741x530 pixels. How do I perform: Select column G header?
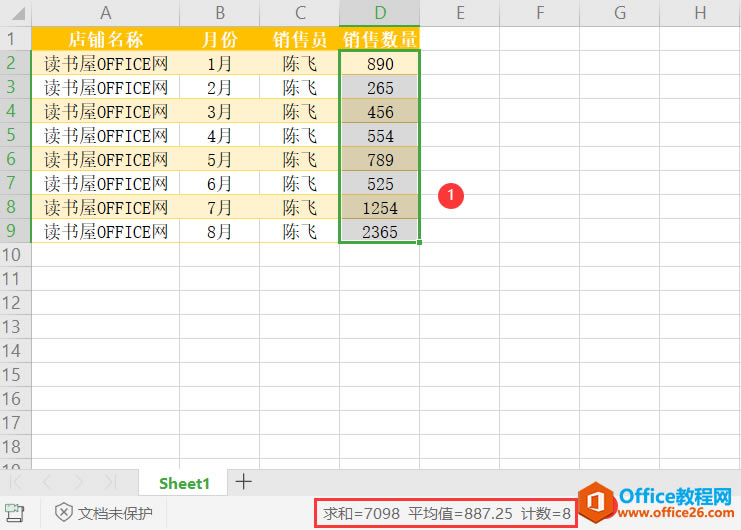click(x=620, y=13)
